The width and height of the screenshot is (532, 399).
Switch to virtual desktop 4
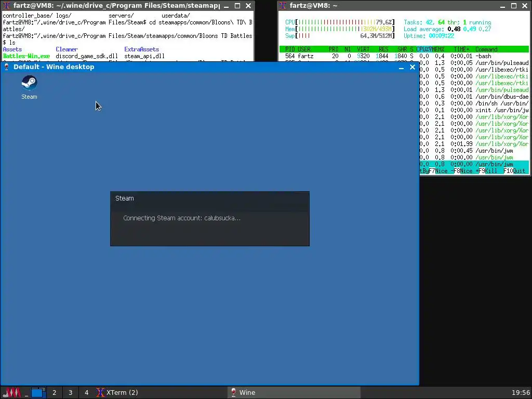[x=87, y=393]
